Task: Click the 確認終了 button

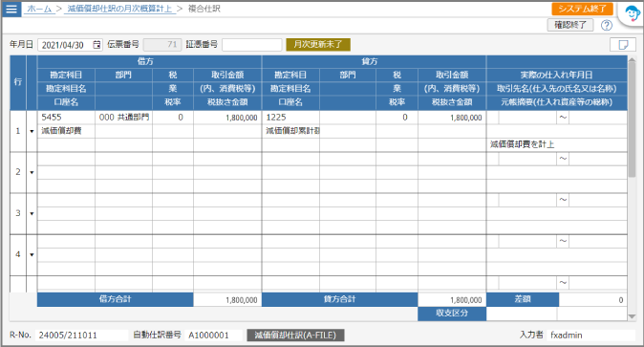Action: (x=570, y=25)
